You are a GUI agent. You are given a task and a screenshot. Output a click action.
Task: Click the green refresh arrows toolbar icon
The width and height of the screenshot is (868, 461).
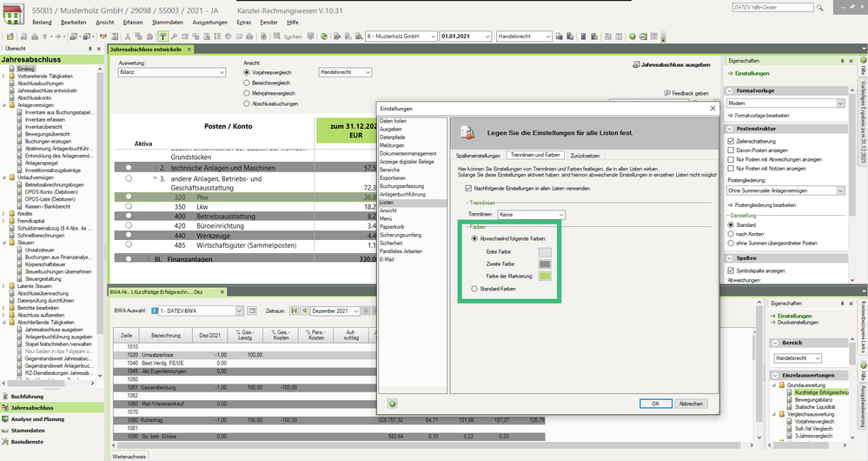tap(323, 37)
